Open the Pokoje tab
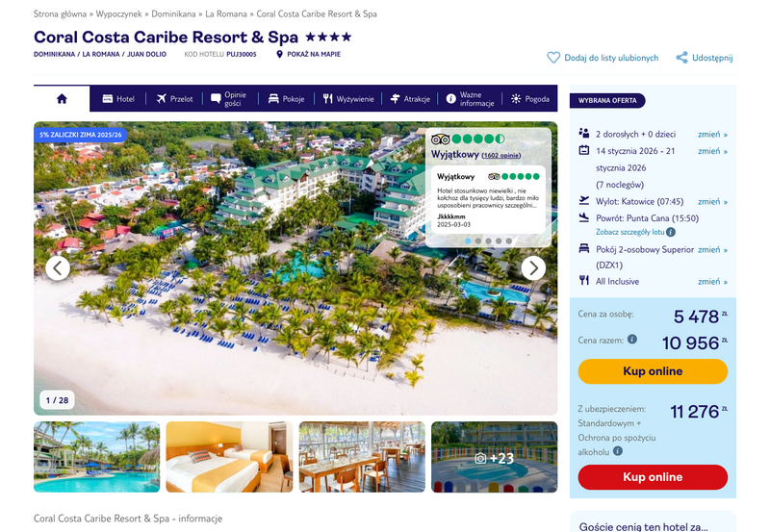Screen dimensions: 770x532 tap(286, 99)
